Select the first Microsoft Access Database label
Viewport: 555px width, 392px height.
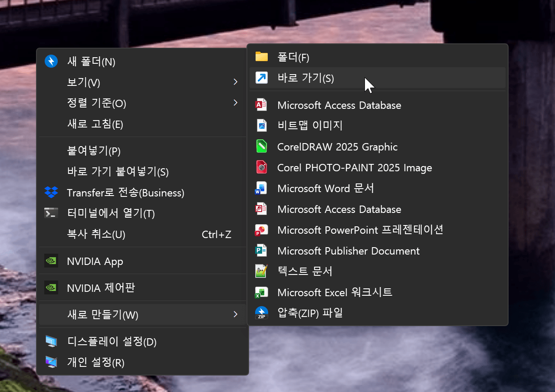point(339,105)
